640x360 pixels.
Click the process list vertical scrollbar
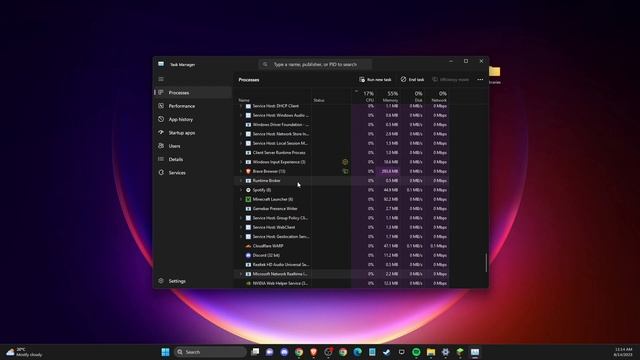[x=486, y=263]
